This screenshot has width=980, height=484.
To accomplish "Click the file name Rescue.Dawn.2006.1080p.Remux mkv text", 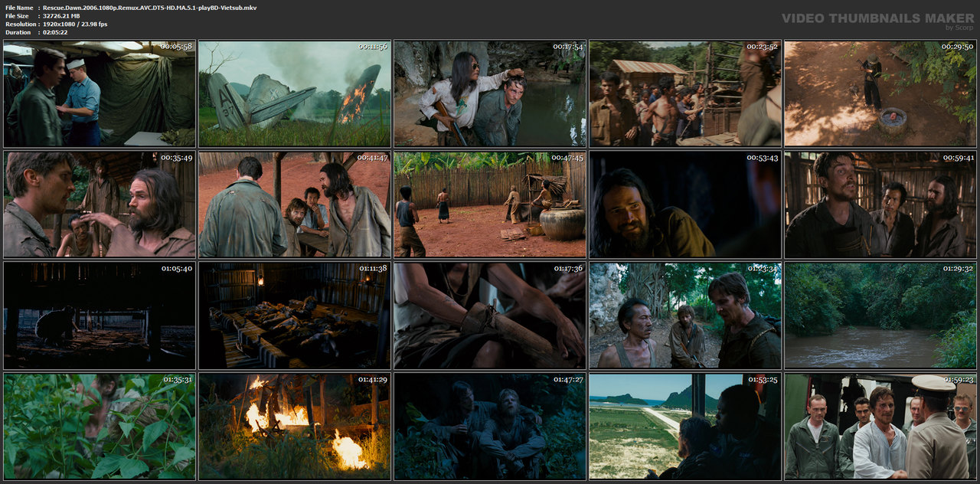I will tap(150, 8).
